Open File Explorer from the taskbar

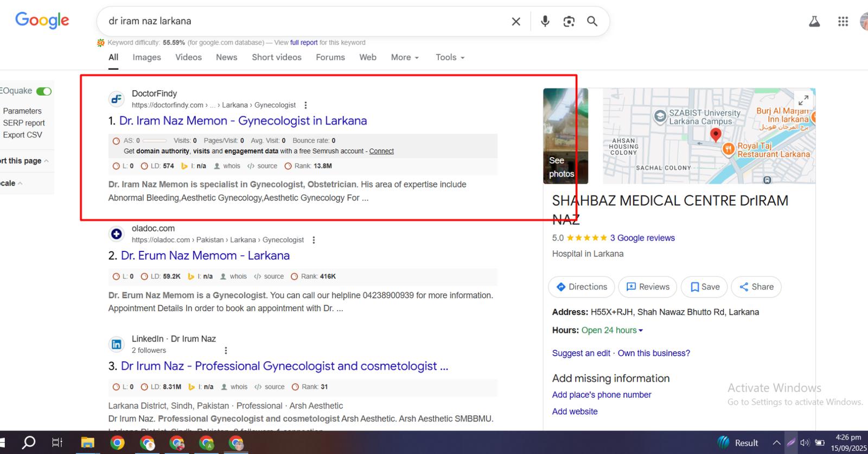[87, 443]
